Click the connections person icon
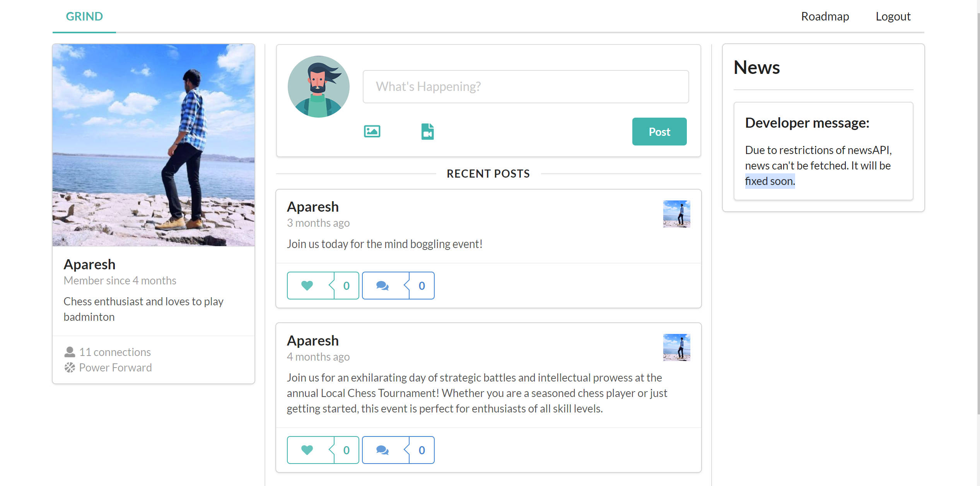Viewport: 980px width, 486px height. pos(70,352)
